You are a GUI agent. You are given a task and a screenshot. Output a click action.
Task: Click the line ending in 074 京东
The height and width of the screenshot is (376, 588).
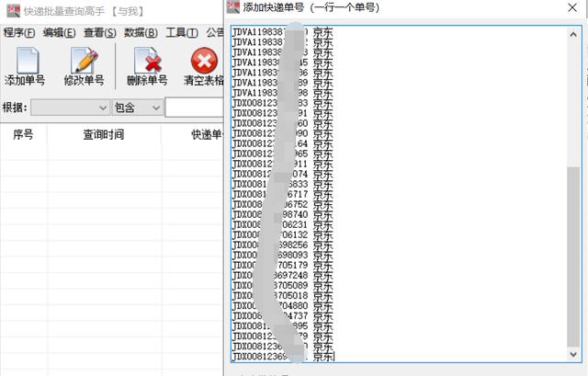tap(283, 175)
